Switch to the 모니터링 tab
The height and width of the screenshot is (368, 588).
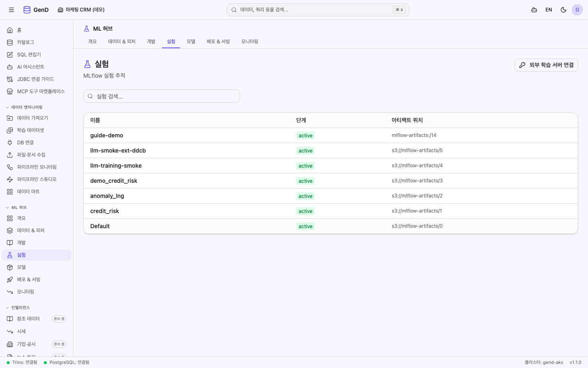coord(250,42)
